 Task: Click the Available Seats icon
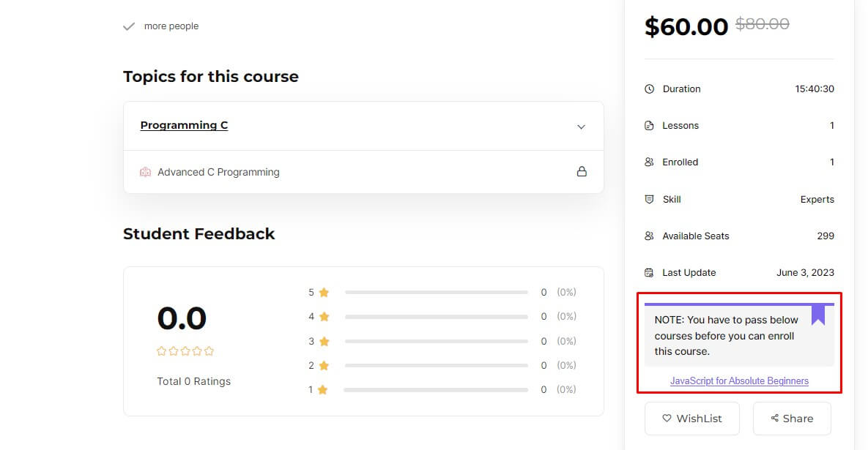(x=649, y=236)
